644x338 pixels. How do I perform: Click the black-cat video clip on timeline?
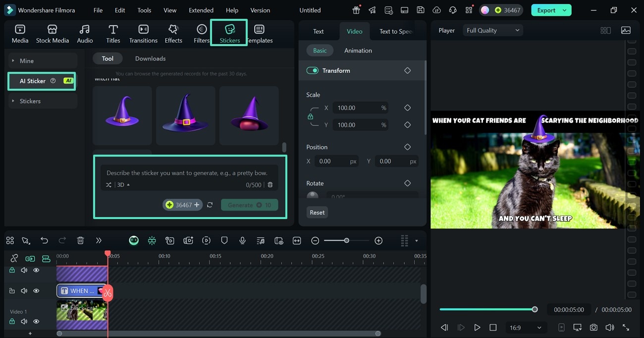tap(82, 314)
